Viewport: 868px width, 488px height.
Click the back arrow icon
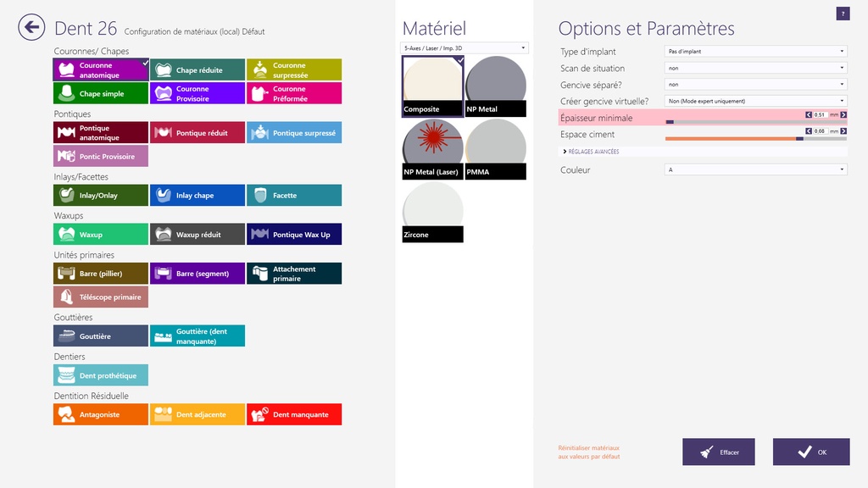point(31,28)
